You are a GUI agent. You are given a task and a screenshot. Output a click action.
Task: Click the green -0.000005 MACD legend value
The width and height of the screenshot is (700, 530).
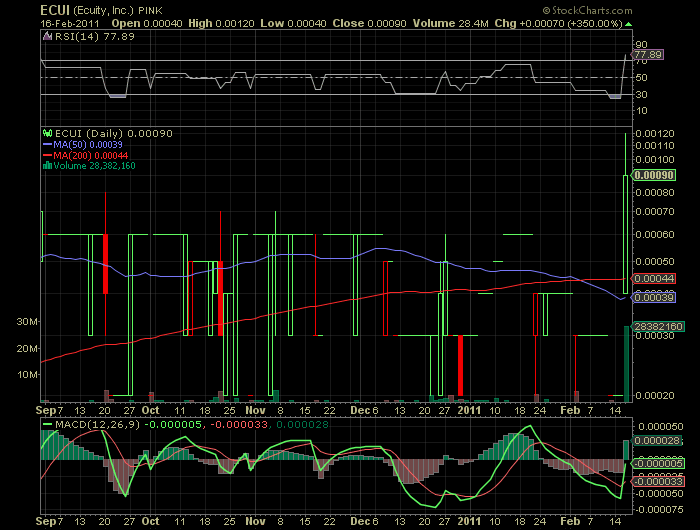coord(175,424)
